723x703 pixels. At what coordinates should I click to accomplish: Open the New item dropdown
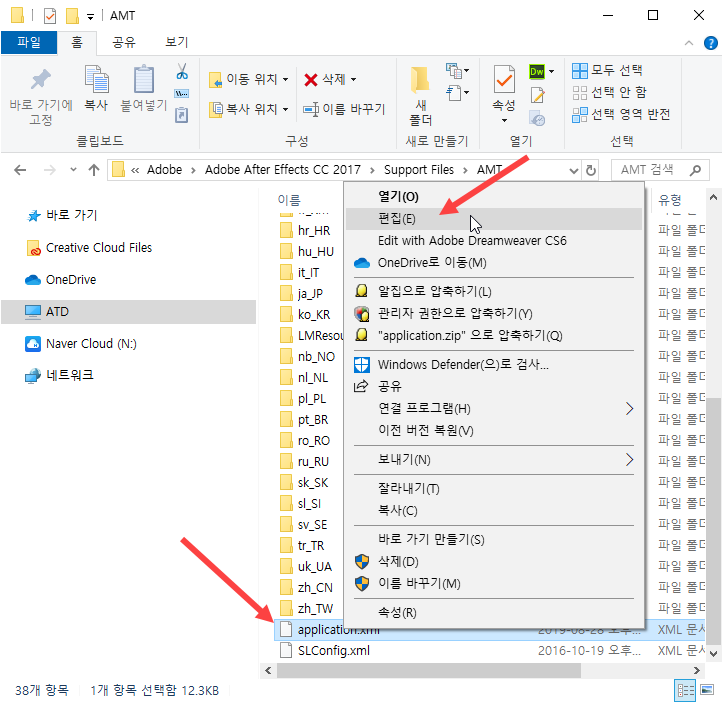pos(457,71)
